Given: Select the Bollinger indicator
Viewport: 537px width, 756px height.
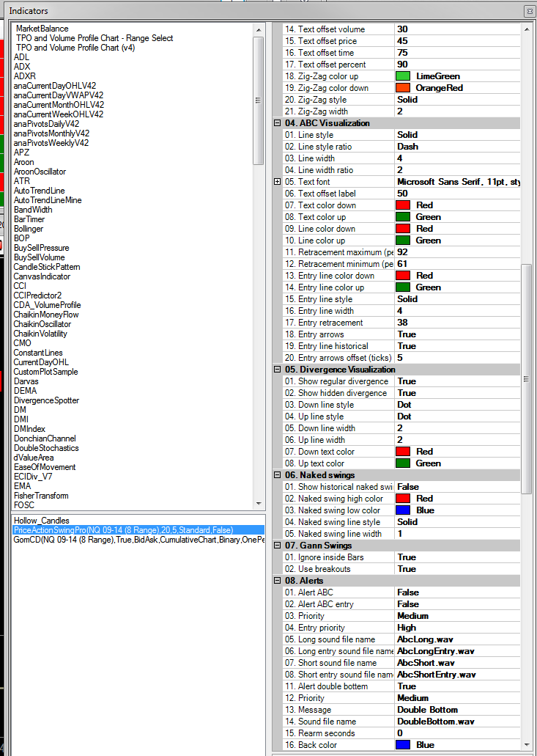Looking at the screenshot, I should coord(29,229).
